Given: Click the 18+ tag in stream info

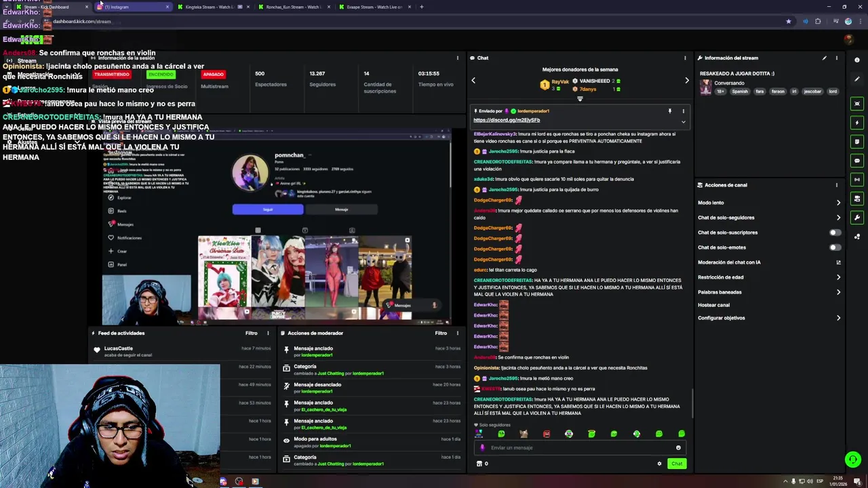Looking at the screenshot, I should (x=720, y=91).
